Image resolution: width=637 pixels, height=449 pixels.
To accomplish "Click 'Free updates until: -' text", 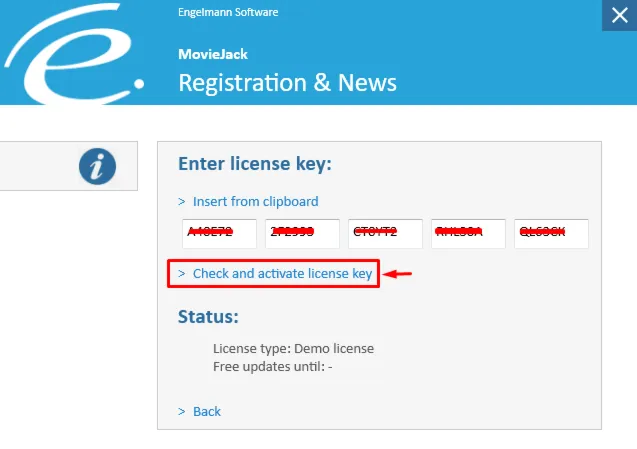I will click(273, 367).
